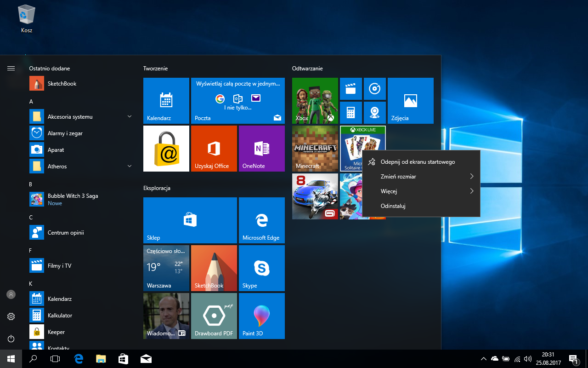Viewport: 588px width, 368px height.
Task: Expand the Atheros folder chevron
Action: click(x=130, y=167)
